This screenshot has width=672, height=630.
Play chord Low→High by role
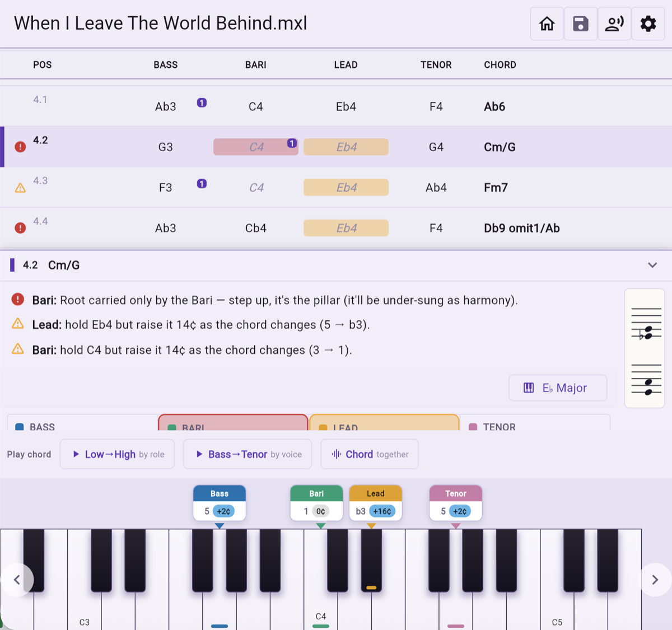tap(117, 454)
